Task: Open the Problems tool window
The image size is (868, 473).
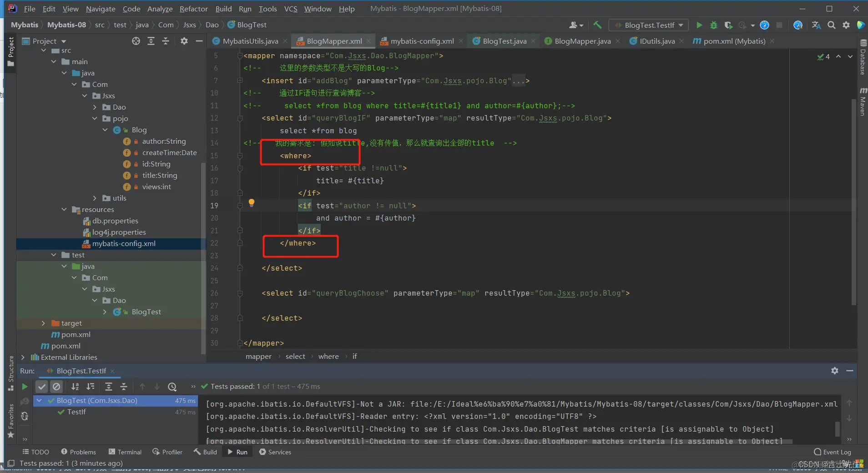Action: (x=78, y=452)
